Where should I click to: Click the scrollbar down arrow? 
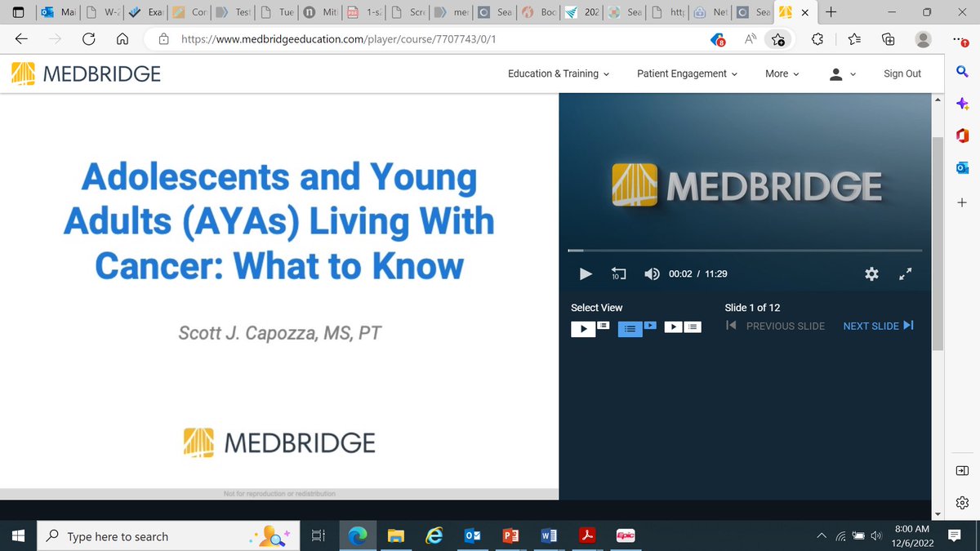(938, 513)
